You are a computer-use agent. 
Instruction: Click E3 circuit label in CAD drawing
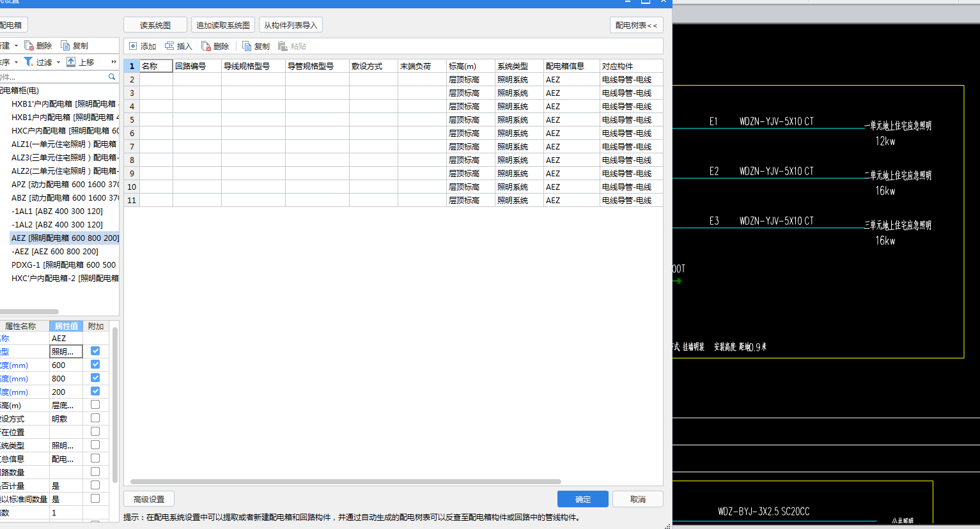click(714, 221)
